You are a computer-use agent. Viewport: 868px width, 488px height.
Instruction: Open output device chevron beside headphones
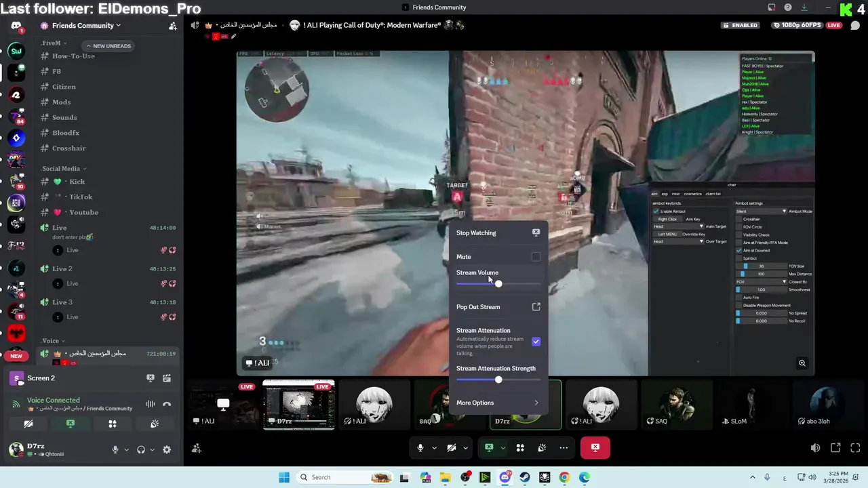[x=152, y=449]
